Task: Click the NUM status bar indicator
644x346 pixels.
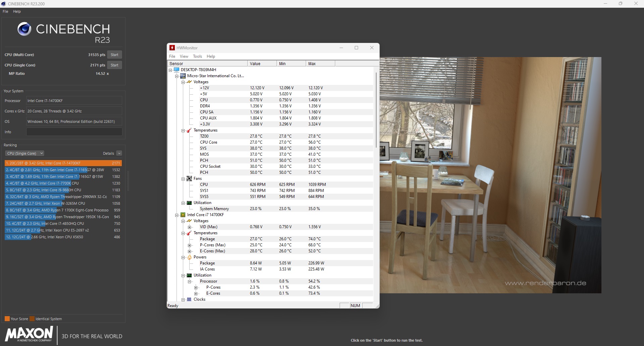Action: (355, 306)
